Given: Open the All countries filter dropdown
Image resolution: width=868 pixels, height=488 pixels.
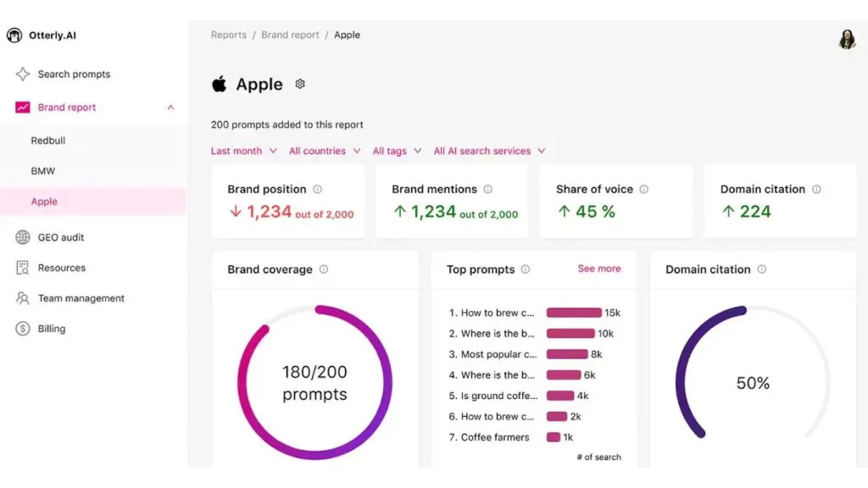Looking at the screenshot, I should [x=325, y=151].
